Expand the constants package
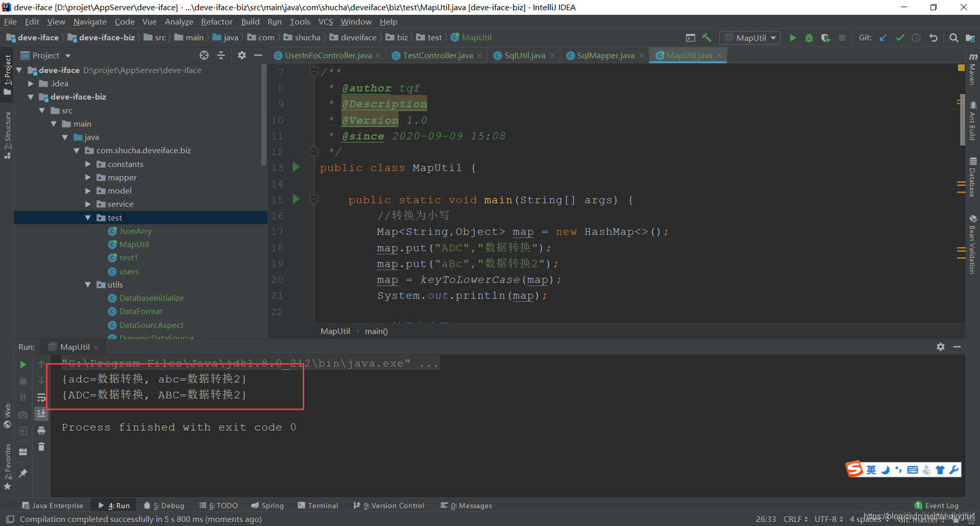980x526 pixels. tap(88, 164)
